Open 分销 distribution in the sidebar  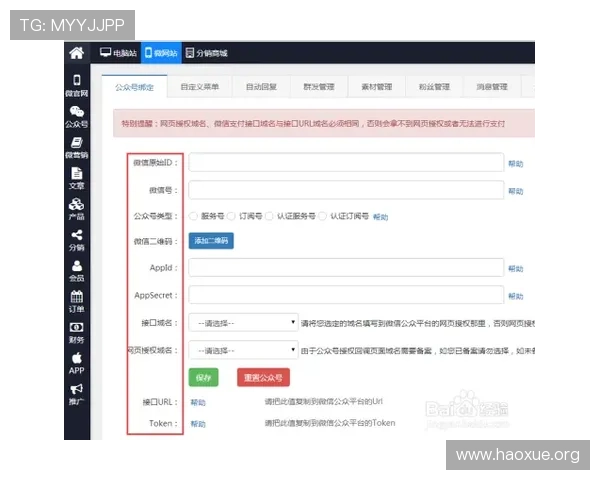click(x=77, y=240)
